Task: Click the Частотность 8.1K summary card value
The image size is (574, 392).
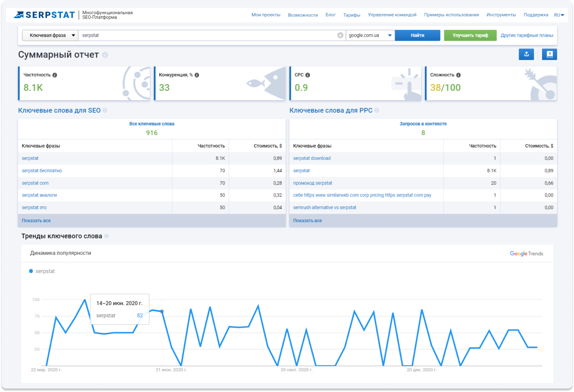Action: 33,88
